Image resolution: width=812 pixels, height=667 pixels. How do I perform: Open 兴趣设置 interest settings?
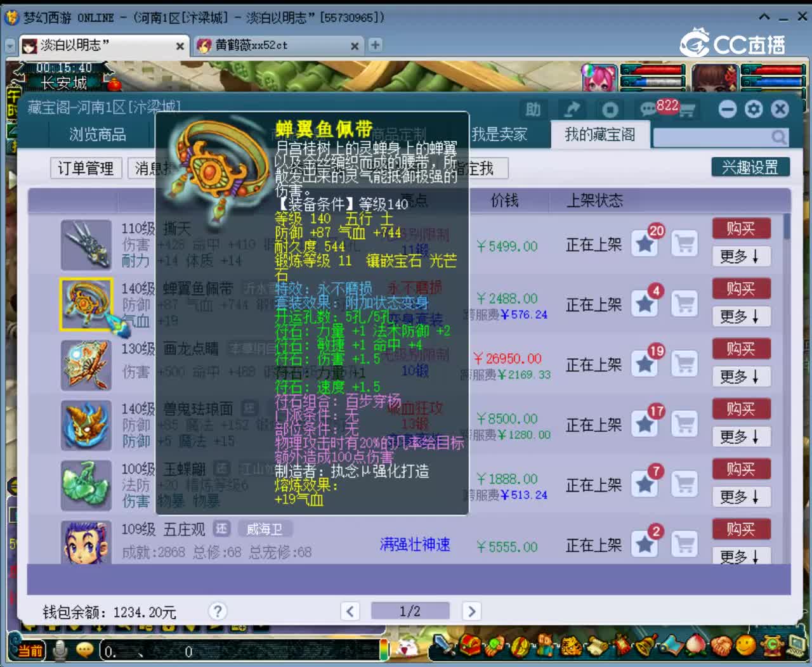click(750, 167)
